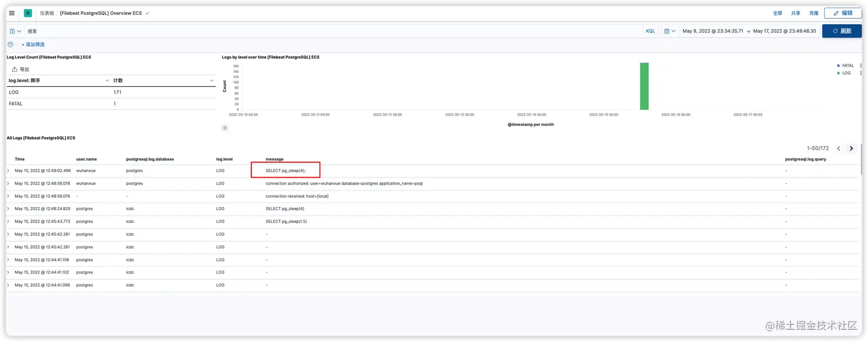Click 'connection received: host=[local]' message
The image size is (868, 342).
coord(297,196)
